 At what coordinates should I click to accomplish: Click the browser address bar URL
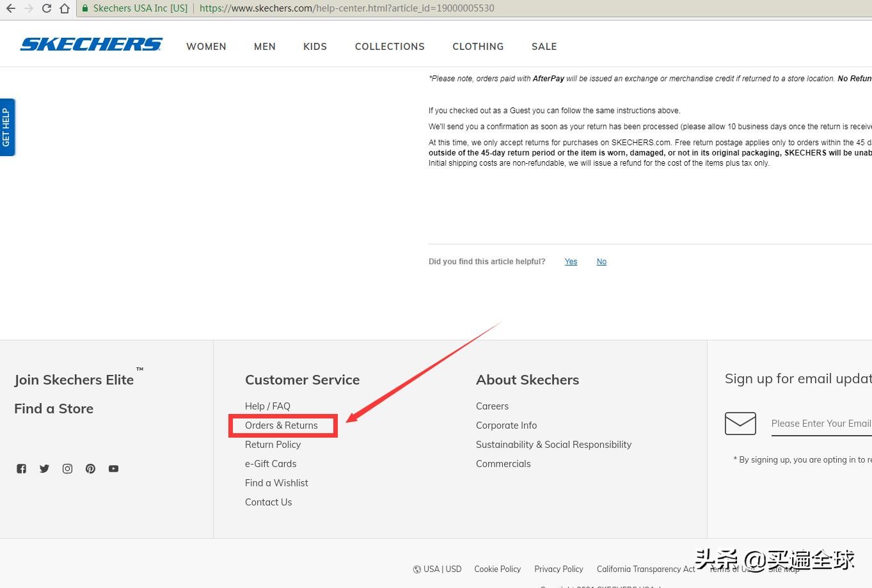[347, 8]
